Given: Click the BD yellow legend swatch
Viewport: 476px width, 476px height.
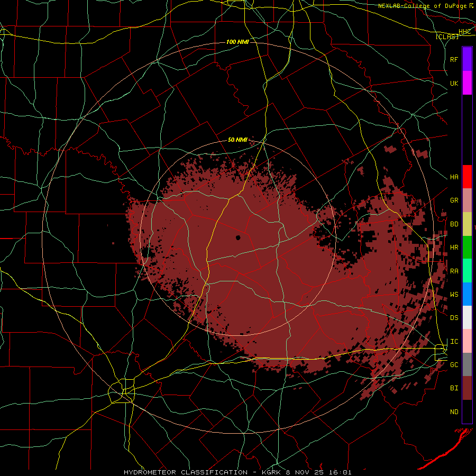Looking at the screenshot, I should point(467,224).
